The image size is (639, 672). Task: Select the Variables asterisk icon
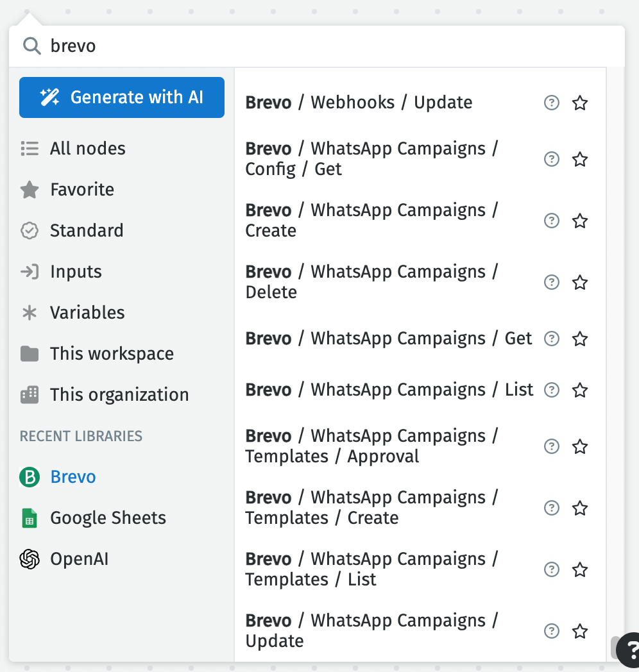tap(30, 312)
